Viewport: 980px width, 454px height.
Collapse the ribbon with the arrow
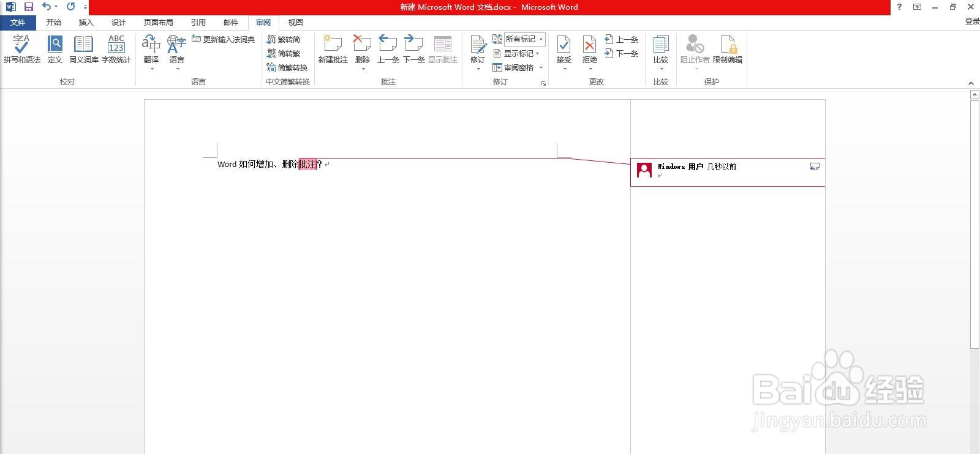click(x=971, y=83)
